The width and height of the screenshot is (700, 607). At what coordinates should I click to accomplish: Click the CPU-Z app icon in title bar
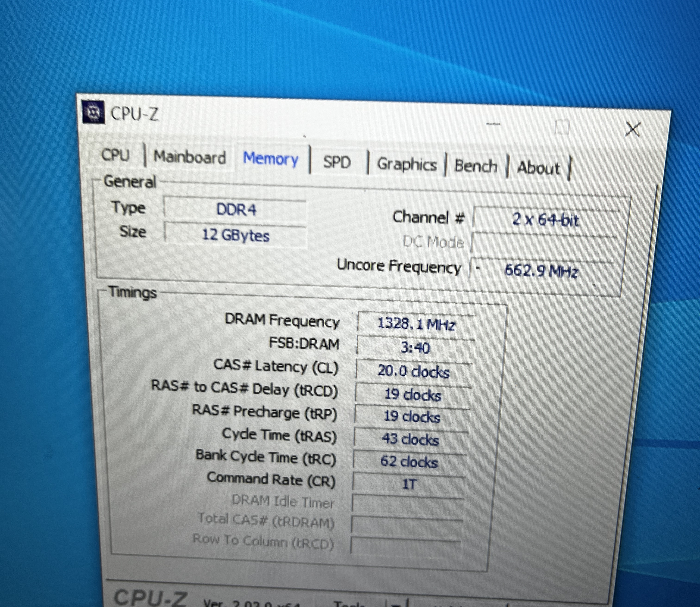[93, 112]
